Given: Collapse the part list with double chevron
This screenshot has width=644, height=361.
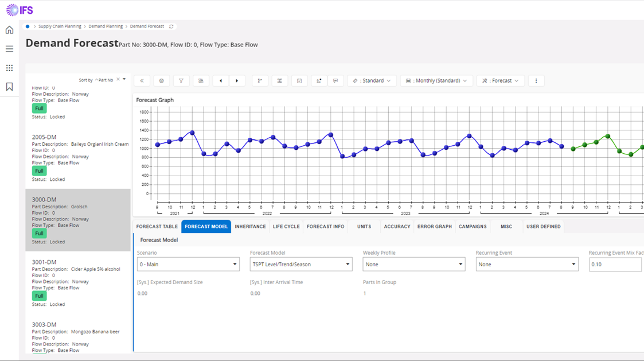Looking at the screenshot, I should (x=142, y=80).
